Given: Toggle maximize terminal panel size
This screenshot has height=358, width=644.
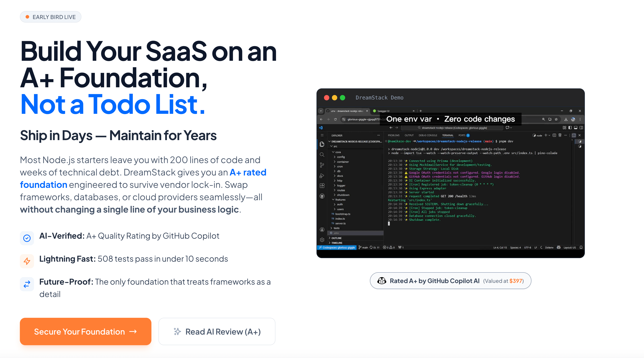Looking at the screenshot, I should point(574,135).
